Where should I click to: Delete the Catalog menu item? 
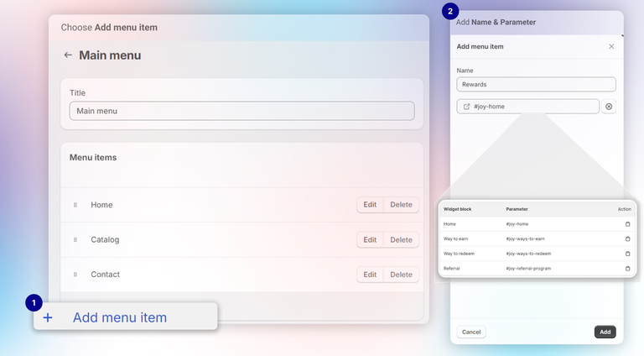point(401,240)
